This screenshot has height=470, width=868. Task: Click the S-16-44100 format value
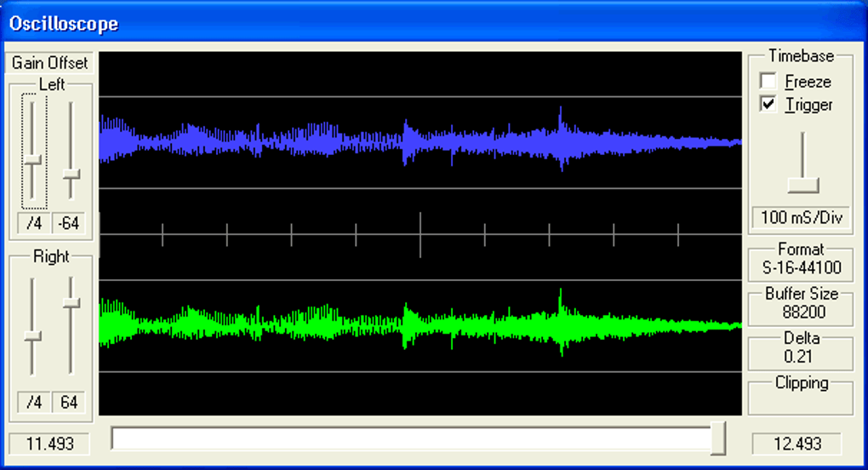802,268
